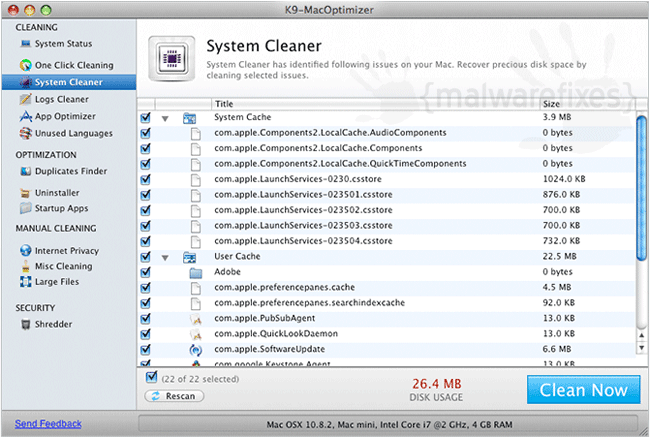This screenshot has height=437, width=650.
Task: Click file icon of LocalCache.AudioComponents row
Action: [x=196, y=134]
